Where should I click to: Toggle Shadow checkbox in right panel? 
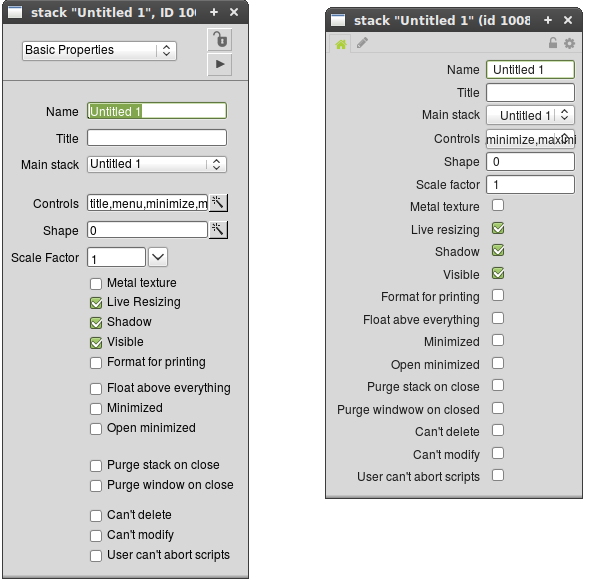pos(498,251)
